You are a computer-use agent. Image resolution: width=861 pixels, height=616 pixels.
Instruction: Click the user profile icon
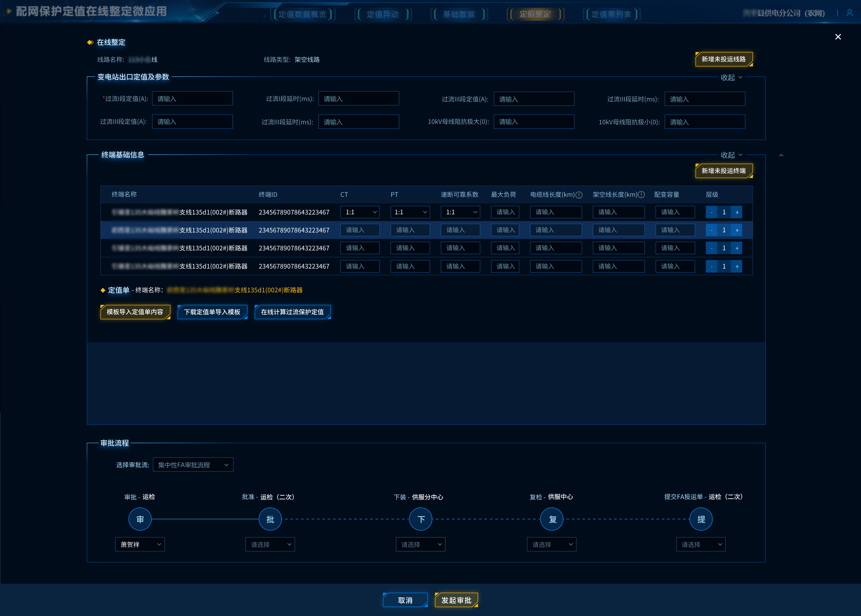tap(850, 13)
